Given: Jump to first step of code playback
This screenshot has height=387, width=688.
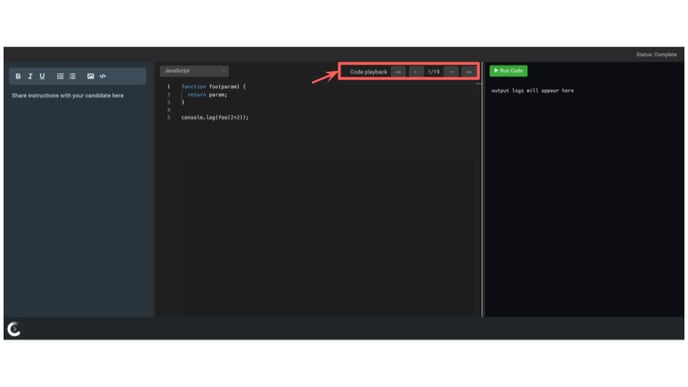Looking at the screenshot, I should point(398,72).
